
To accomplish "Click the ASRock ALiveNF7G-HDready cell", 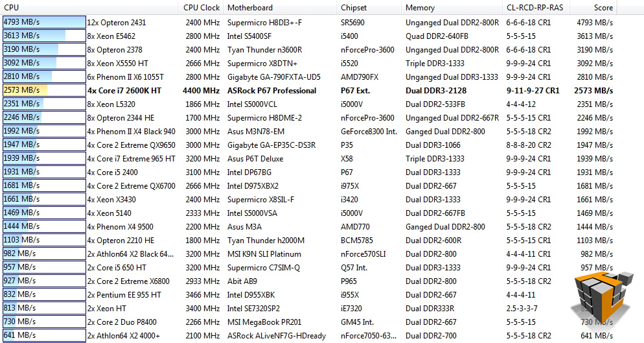I will click(x=277, y=335).
